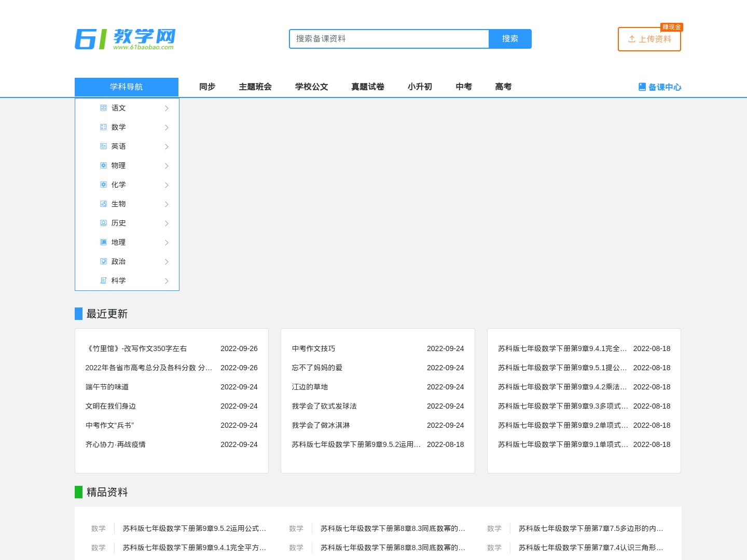Click the 化学 subject icon
This screenshot has height=560, width=747.
103,185
